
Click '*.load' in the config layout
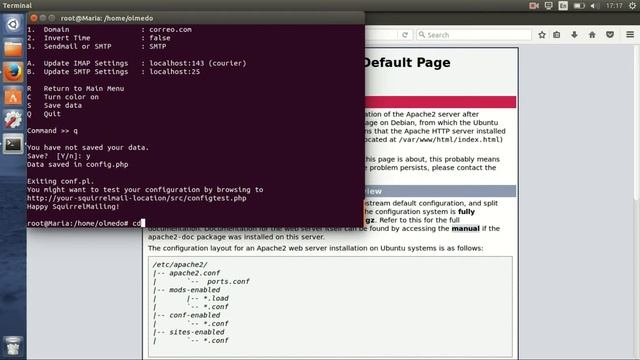[x=216, y=298]
